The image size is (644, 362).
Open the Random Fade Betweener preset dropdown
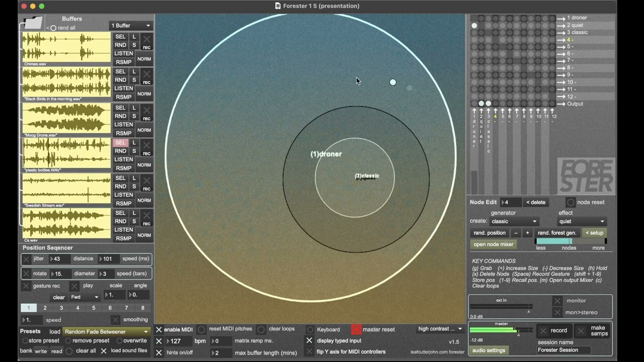coord(107,332)
